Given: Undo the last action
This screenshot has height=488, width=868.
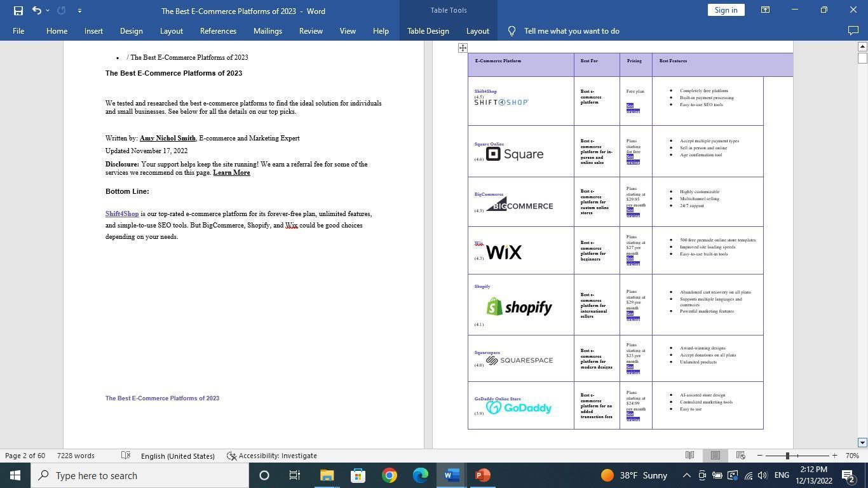Looking at the screenshot, I should point(36,10).
